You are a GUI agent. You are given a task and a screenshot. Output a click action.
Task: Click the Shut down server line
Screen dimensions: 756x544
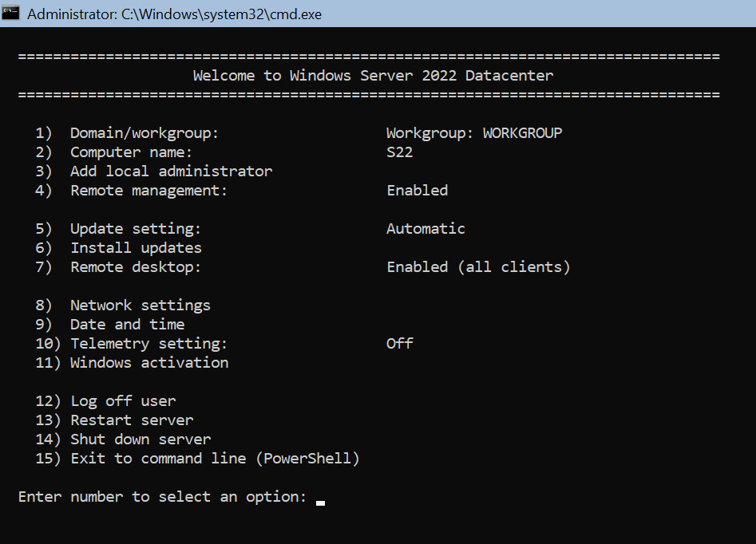[x=122, y=440]
